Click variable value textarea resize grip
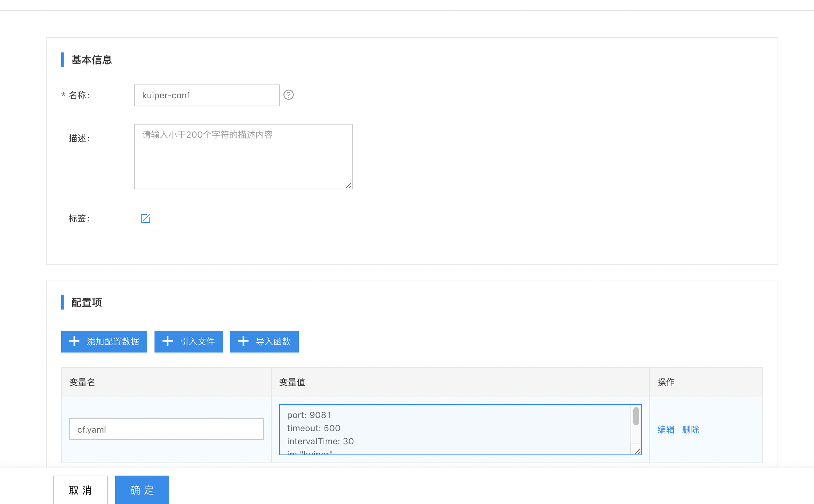This screenshot has height=504, width=814. (x=638, y=451)
